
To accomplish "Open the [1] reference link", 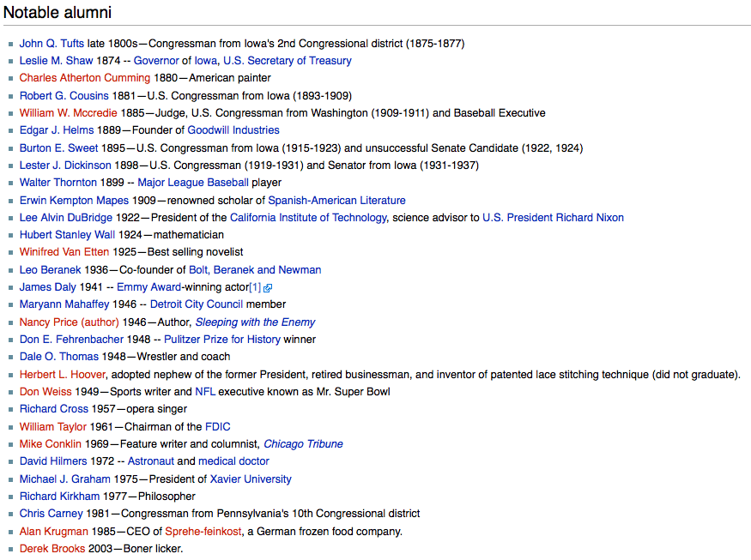I will 255,287.
